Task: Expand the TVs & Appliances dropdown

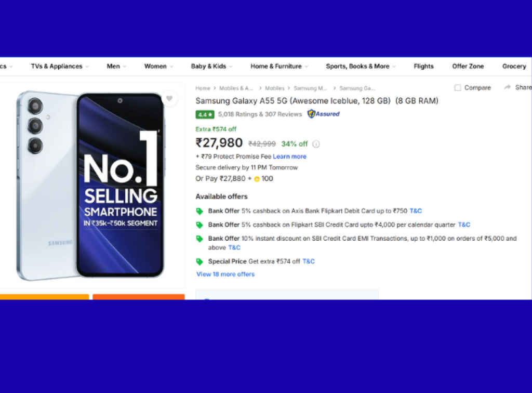Action: tap(59, 66)
